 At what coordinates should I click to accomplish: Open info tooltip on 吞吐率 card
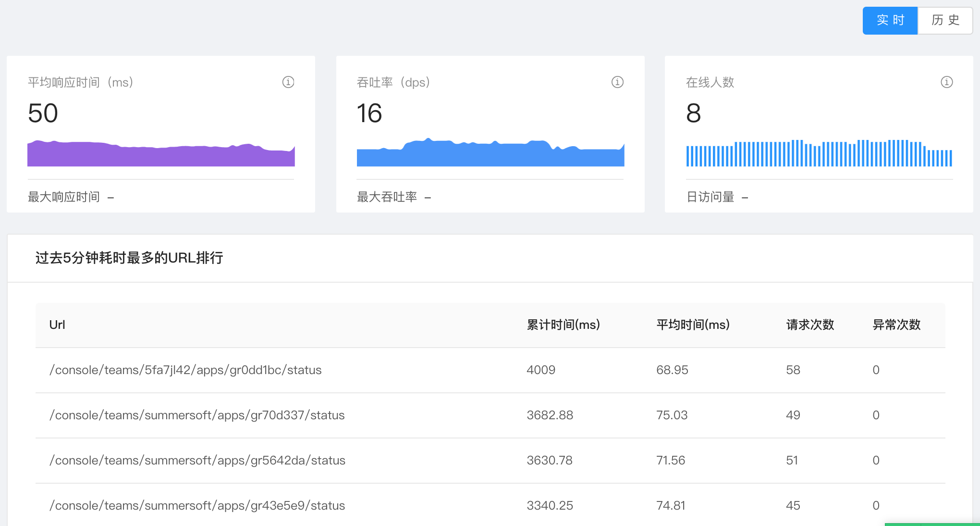pos(617,82)
